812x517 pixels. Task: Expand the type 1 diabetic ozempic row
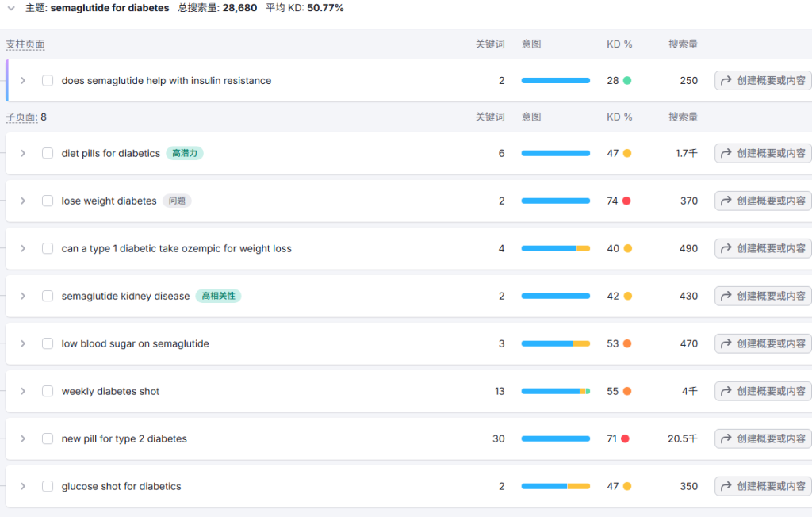click(23, 249)
